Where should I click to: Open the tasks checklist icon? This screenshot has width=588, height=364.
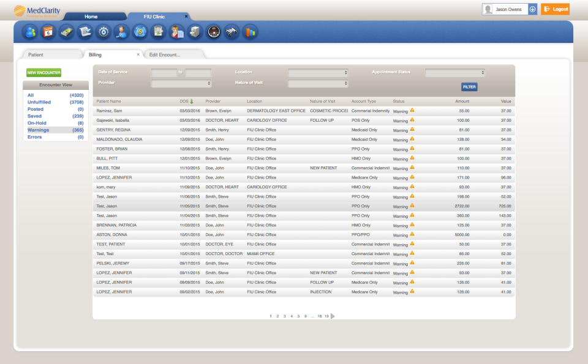point(86,31)
